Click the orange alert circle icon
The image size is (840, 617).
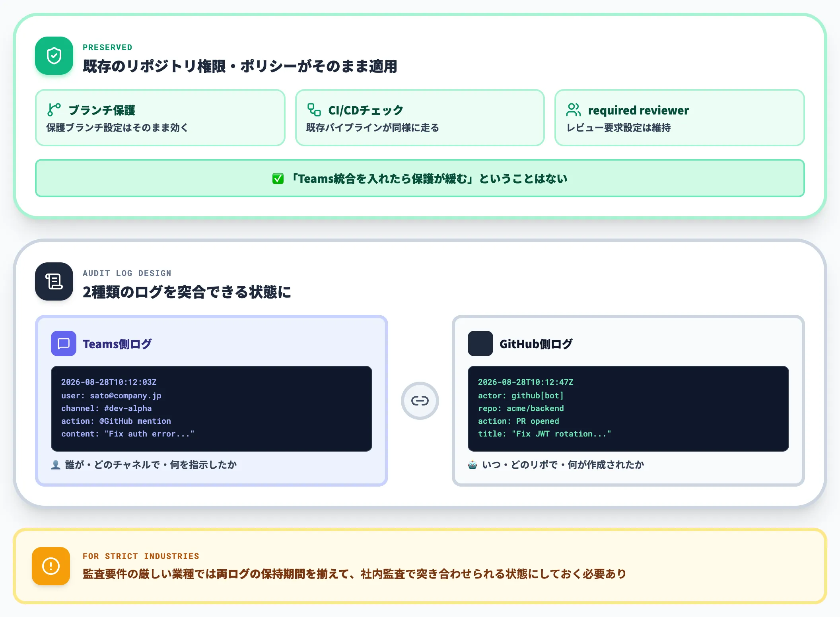pos(51,566)
